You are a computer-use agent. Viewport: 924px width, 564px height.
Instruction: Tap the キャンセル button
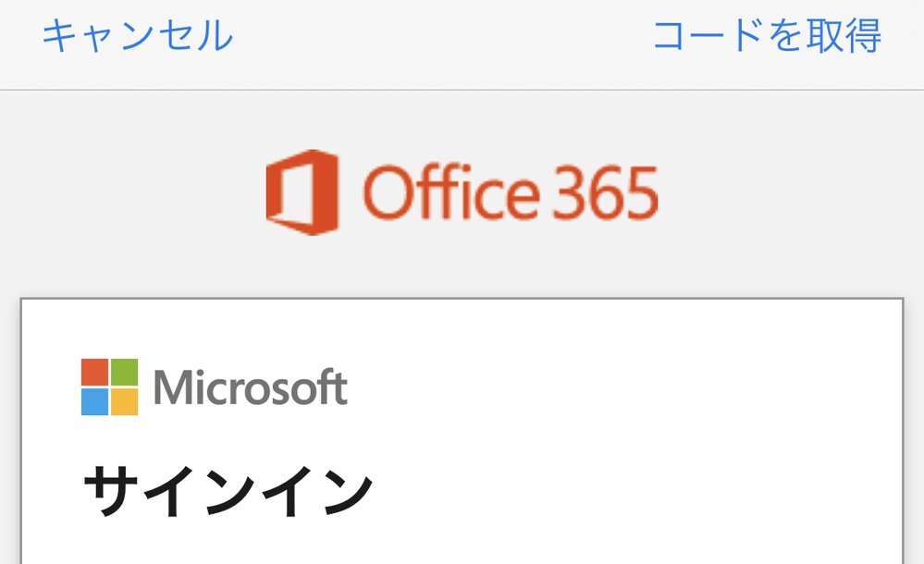[x=137, y=36]
